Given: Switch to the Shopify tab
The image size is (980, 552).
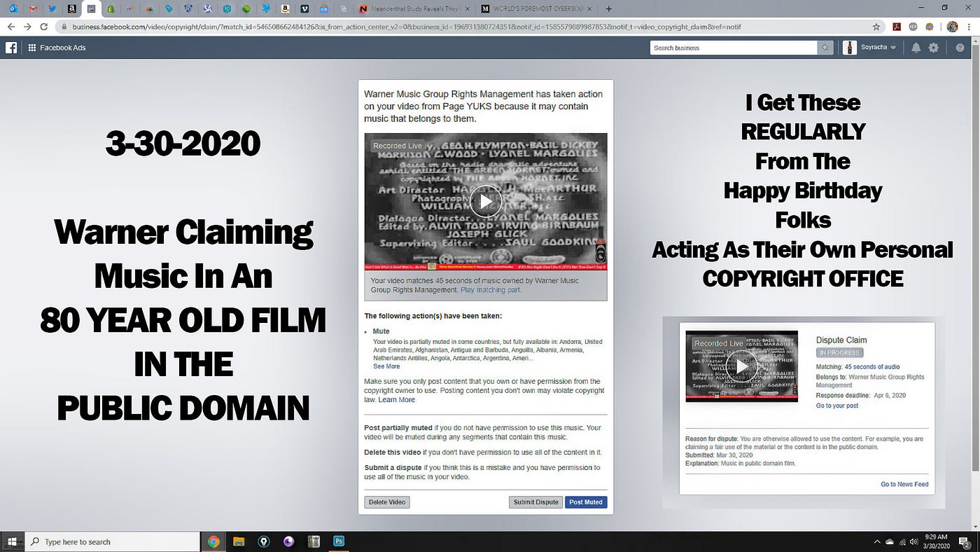Looking at the screenshot, I should [111, 9].
